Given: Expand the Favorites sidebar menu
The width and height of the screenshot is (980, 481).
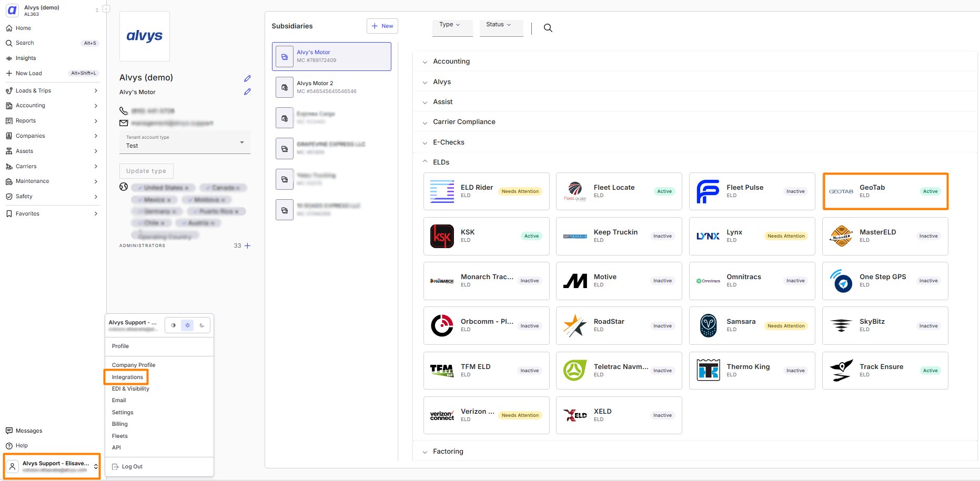Looking at the screenshot, I should [x=52, y=213].
